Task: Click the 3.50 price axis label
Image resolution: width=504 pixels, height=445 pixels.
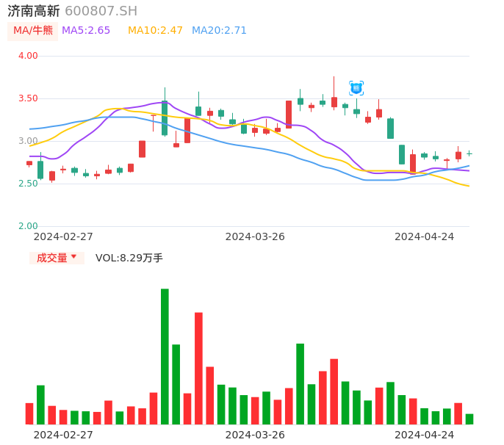Action: coord(28,98)
